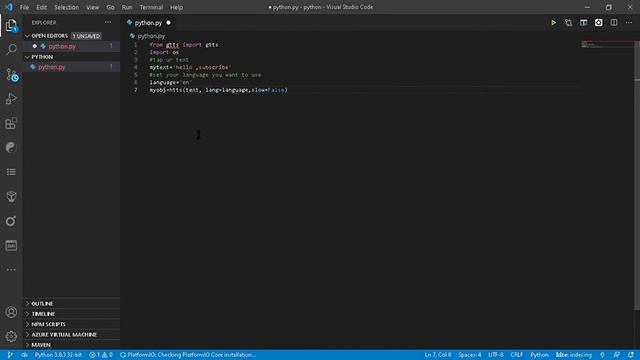The width and height of the screenshot is (640, 360).
Task: Open the Terminal menu
Action: point(151,7)
